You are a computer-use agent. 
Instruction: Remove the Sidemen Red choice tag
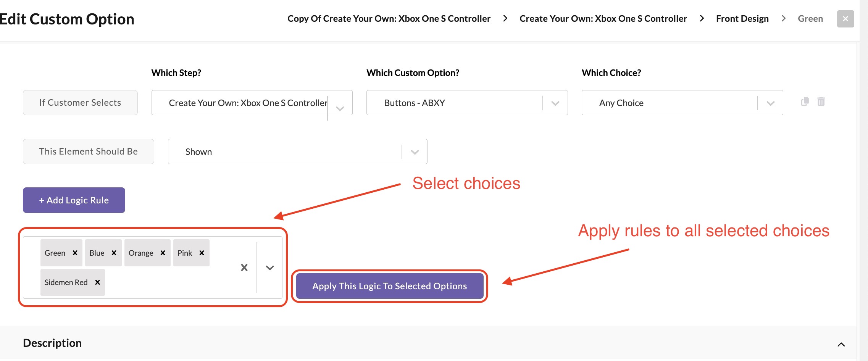point(97,282)
